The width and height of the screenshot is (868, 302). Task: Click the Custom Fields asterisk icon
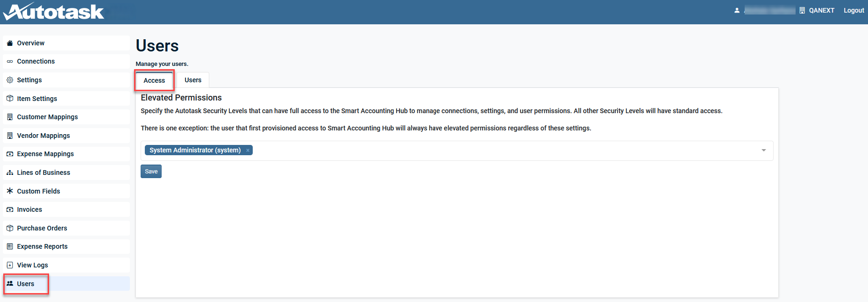(x=10, y=191)
